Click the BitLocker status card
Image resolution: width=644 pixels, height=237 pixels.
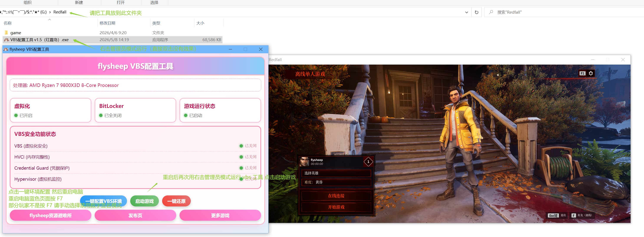coord(135,110)
